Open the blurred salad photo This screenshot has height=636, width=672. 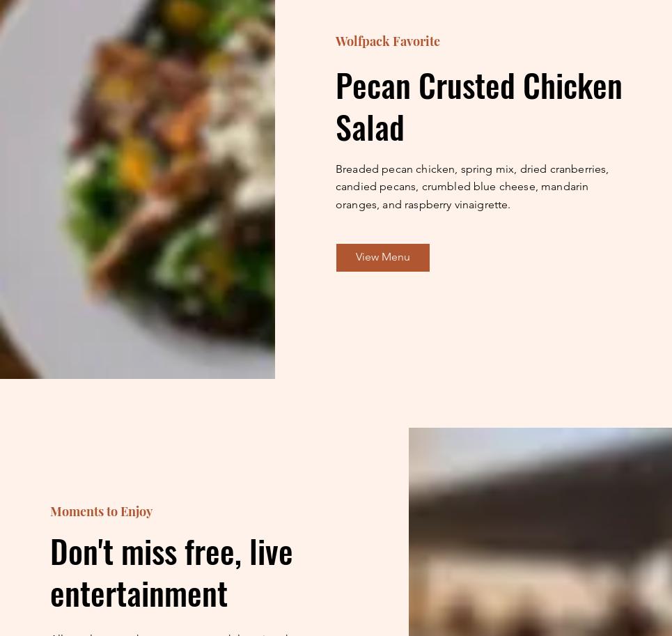pyautogui.click(x=137, y=189)
